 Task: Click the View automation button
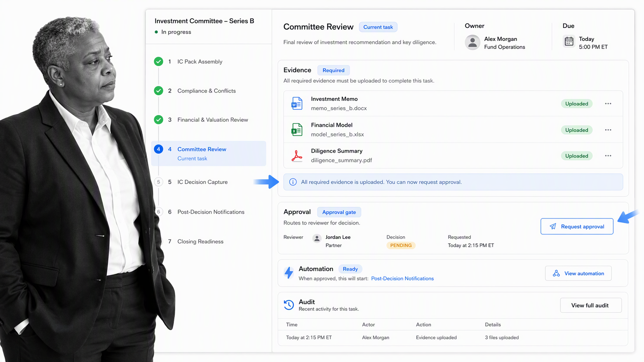coord(578,273)
